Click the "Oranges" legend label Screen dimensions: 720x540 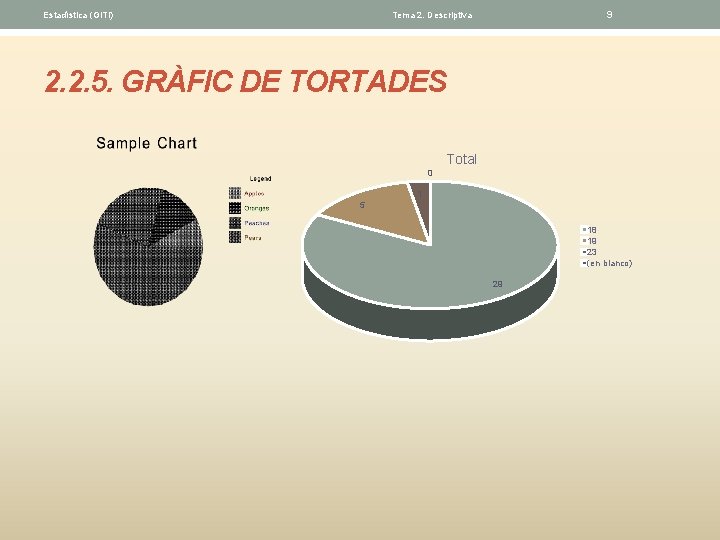pos(257,208)
